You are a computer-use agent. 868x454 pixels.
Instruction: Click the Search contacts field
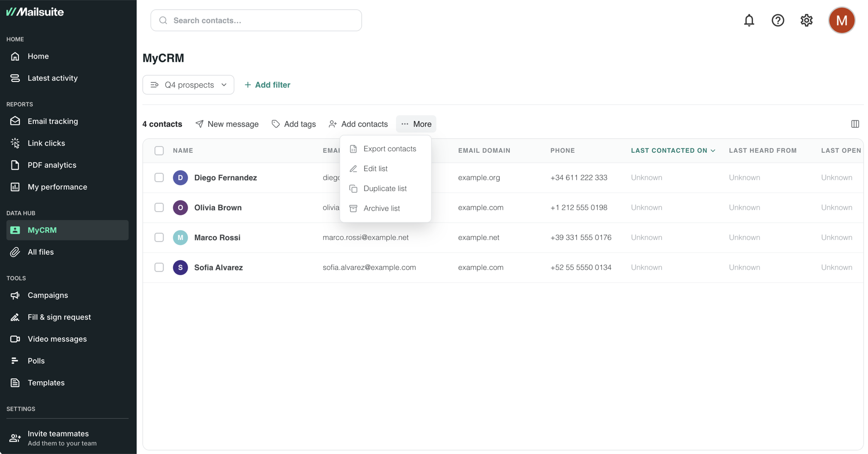(x=256, y=20)
